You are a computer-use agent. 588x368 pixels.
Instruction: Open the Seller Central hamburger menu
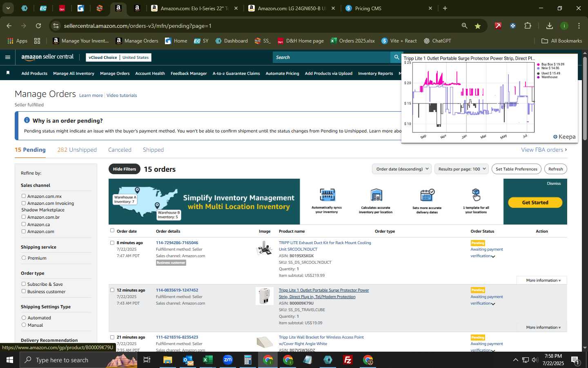pos(7,57)
